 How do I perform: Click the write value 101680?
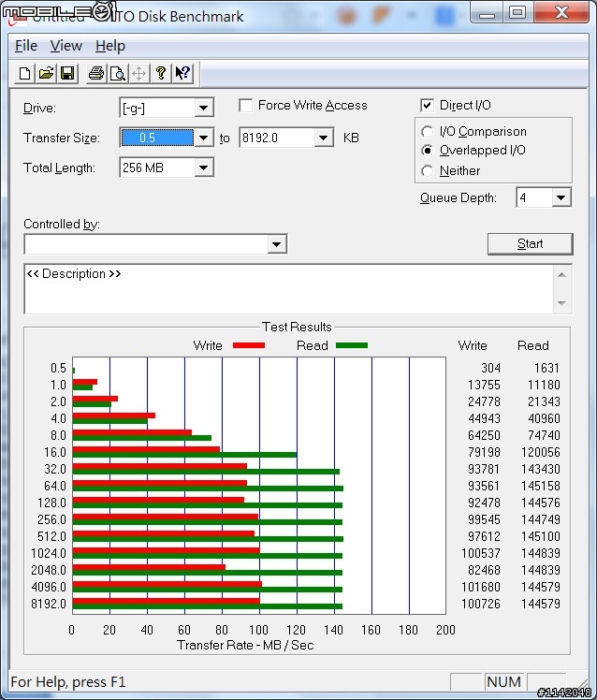click(481, 587)
